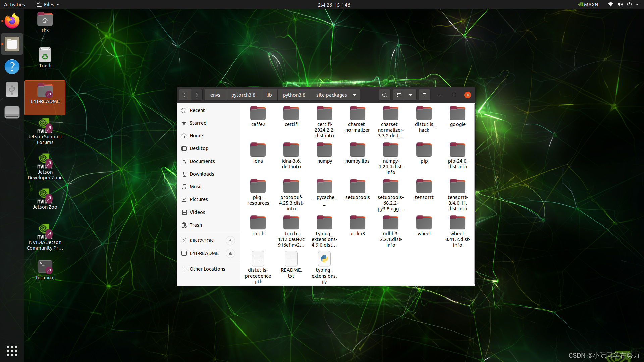
Task: Open the MAXN power mode indicator
Action: 588,5
